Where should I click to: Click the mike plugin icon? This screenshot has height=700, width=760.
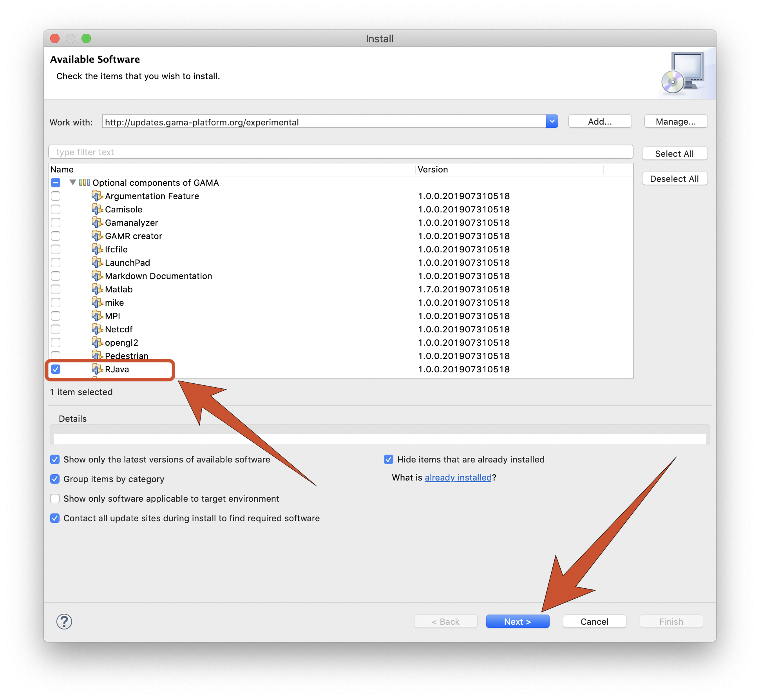[97, 302]
